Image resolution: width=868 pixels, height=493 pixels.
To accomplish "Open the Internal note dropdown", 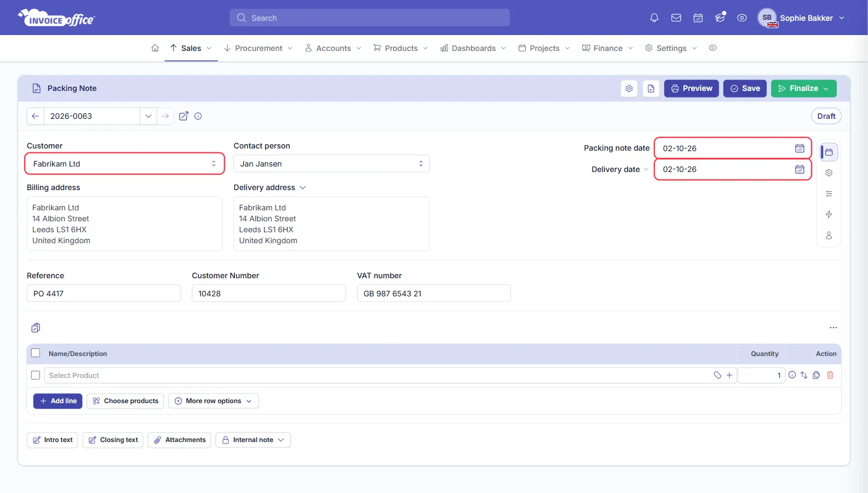I will [x=253, y=440].
